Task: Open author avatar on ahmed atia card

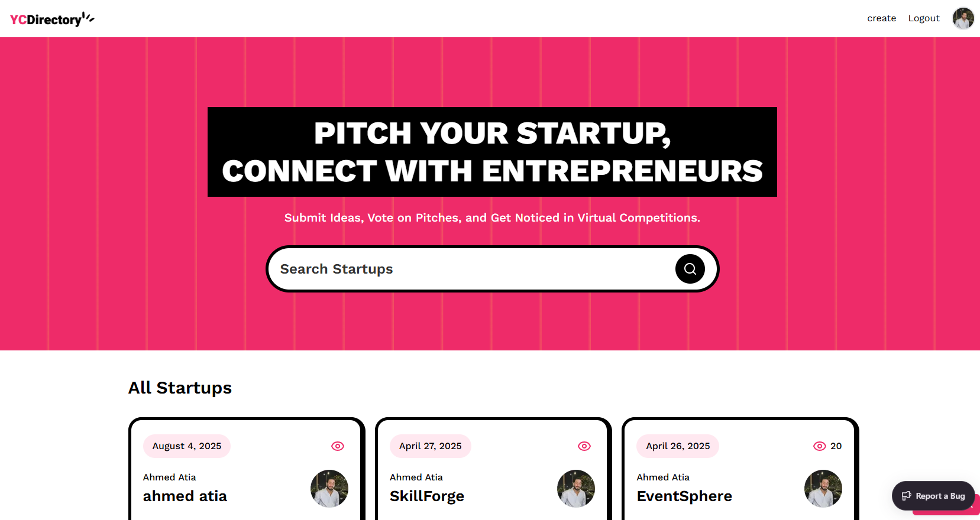Action: (329, 489)
